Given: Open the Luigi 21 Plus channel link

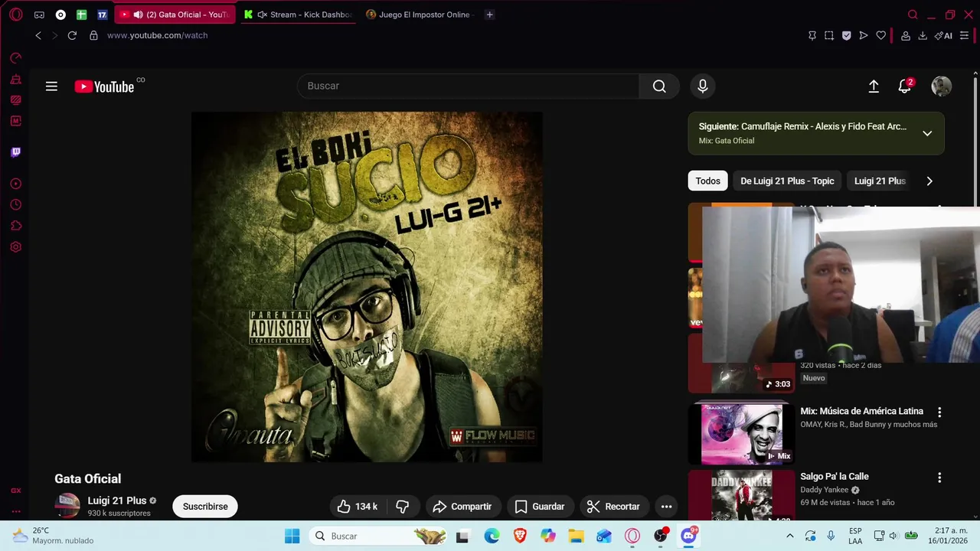Looking at the screenshot, I should coord(117,500).
